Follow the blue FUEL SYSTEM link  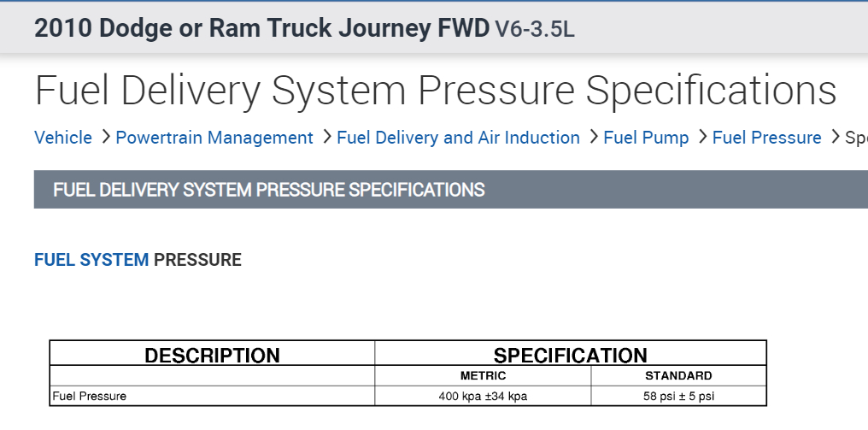91,260
